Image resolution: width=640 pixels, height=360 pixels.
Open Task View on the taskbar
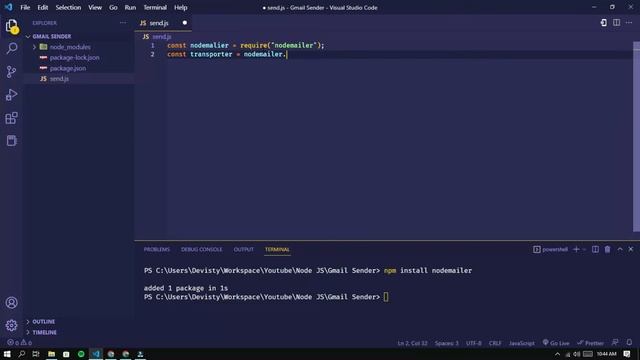(x=36, y=354)
